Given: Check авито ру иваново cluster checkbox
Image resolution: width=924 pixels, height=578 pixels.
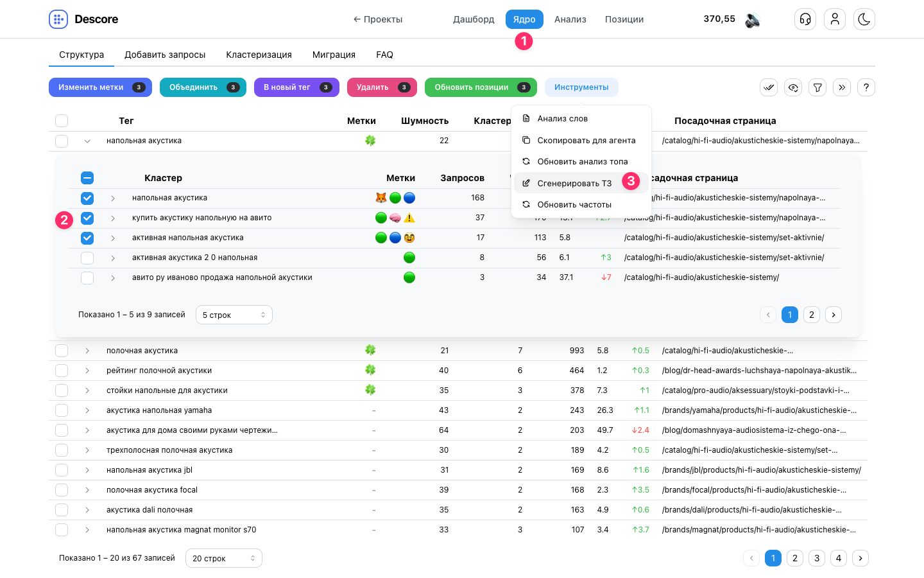Looking at the screenshot, I should (87, 278).
